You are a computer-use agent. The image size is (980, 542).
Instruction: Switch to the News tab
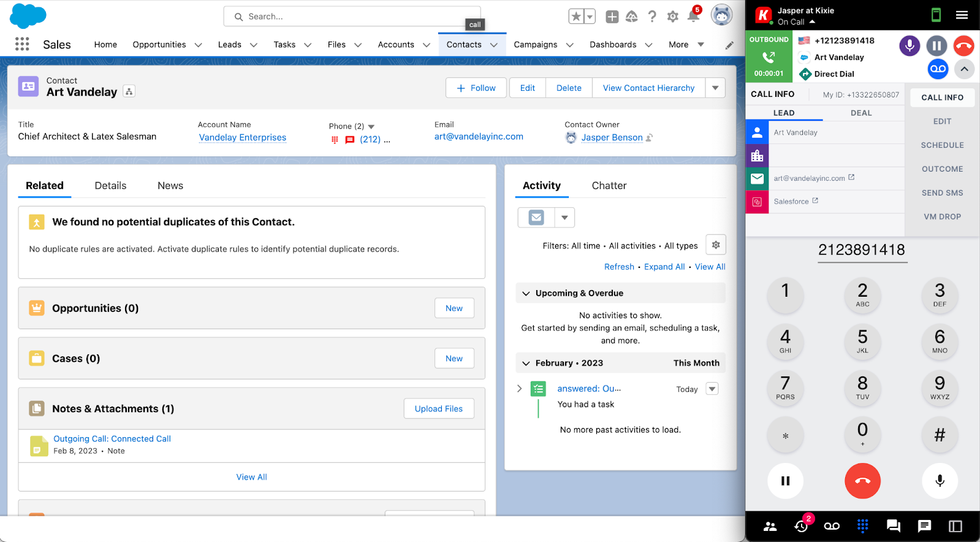pos(170,186)
